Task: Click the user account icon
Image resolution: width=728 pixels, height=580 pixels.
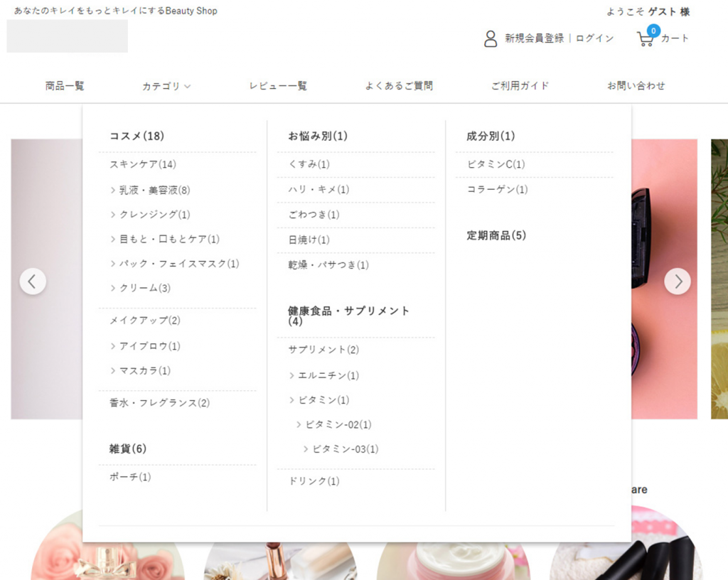Action: coord(491,38)
